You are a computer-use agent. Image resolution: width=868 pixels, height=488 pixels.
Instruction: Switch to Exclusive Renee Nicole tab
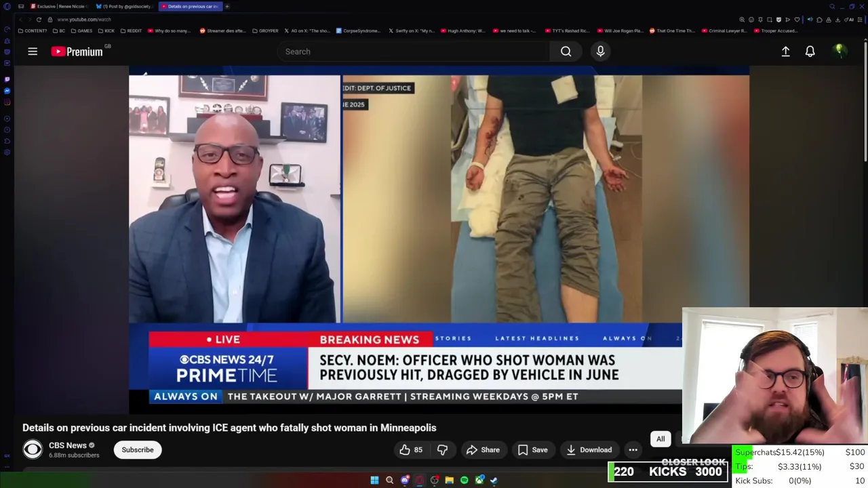point(60,6)
